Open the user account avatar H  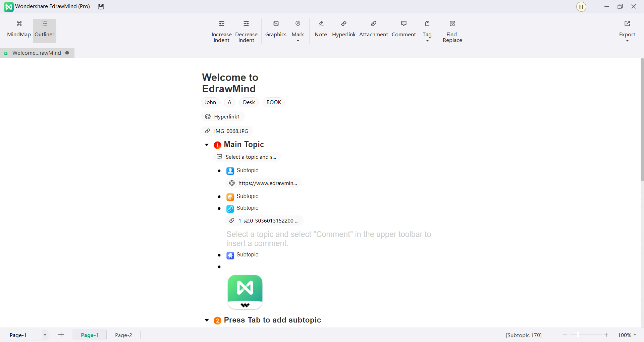tap(581, 7)
